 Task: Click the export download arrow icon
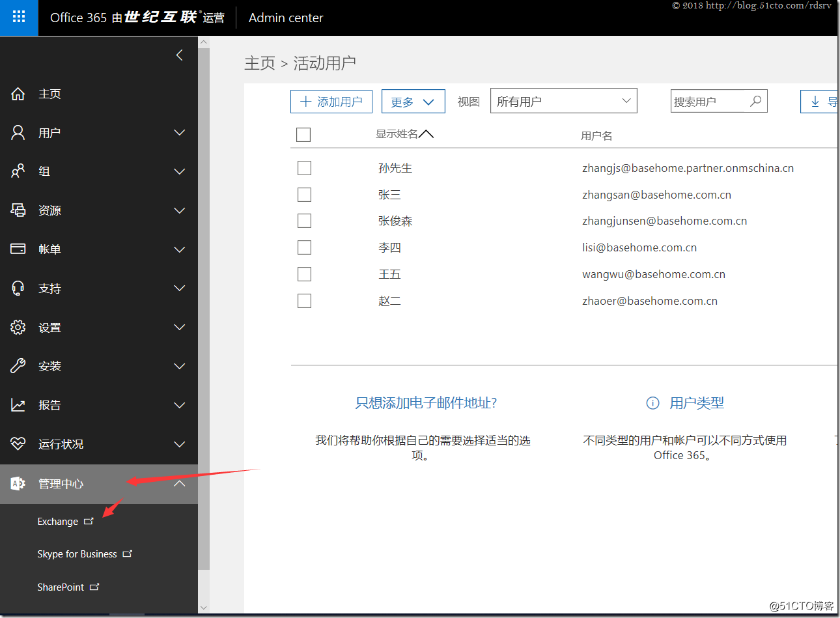[x=815, y=102]
